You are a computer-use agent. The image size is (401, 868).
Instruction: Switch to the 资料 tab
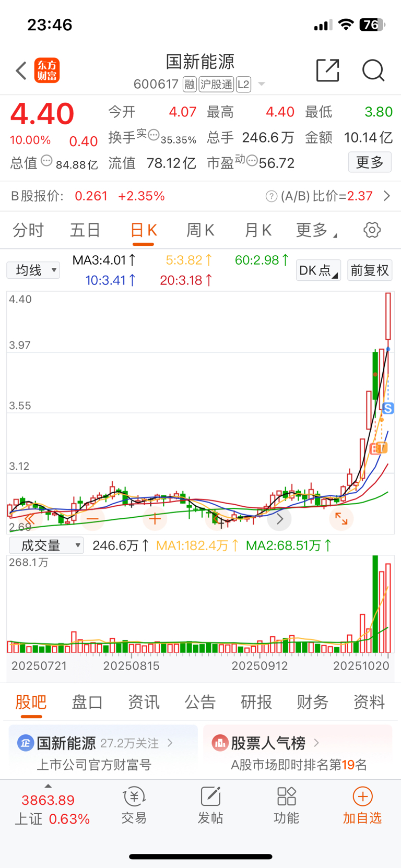369,702
